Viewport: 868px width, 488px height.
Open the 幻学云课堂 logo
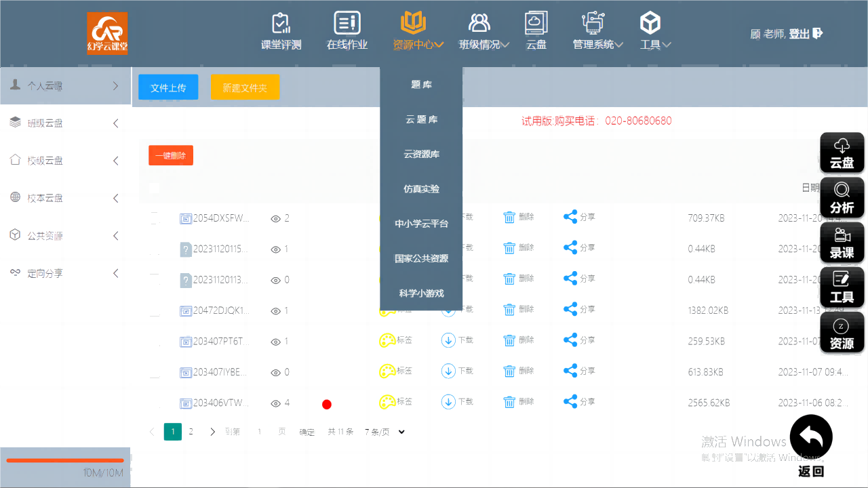[x=106, y=33]
